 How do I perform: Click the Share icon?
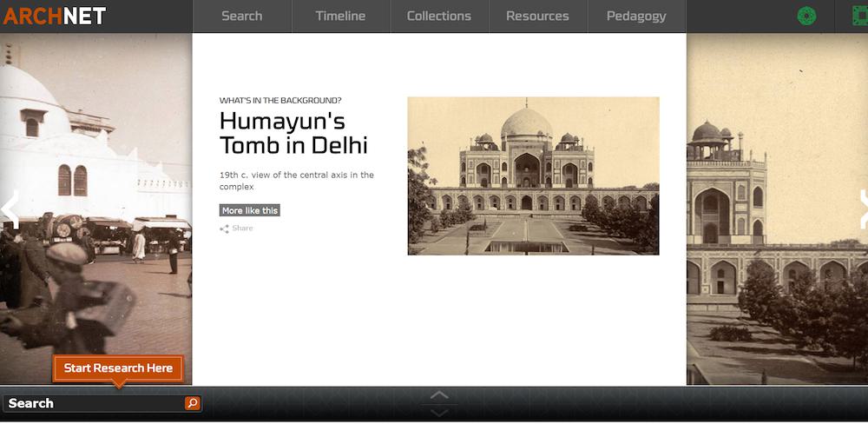coord(225,229)
